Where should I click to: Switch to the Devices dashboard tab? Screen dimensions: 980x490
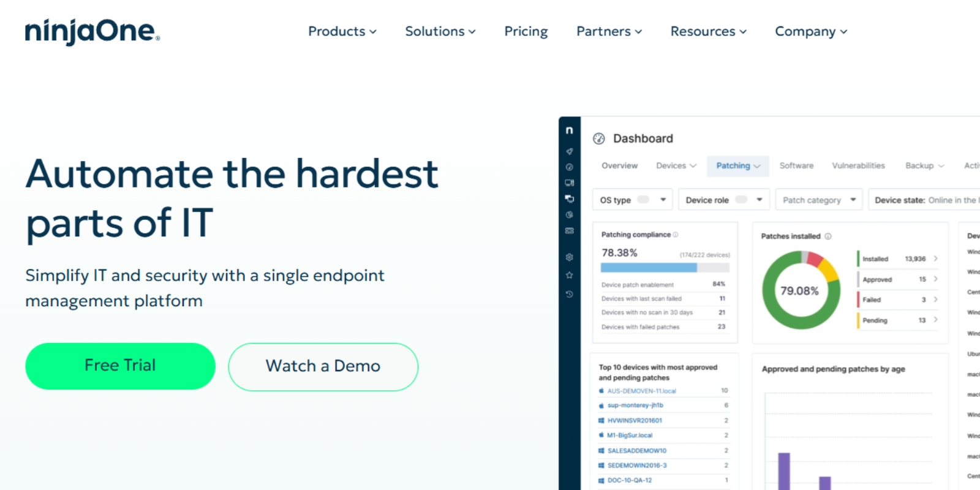pyautogui.click(x=676, y=166)
